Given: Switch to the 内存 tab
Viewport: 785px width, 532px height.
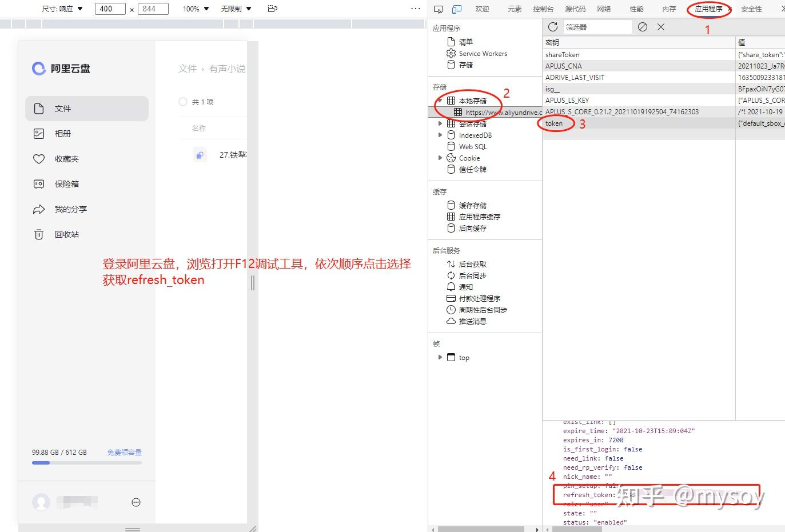Looking at the screenshot, I should pyautogui.click(x=669, y=9).
